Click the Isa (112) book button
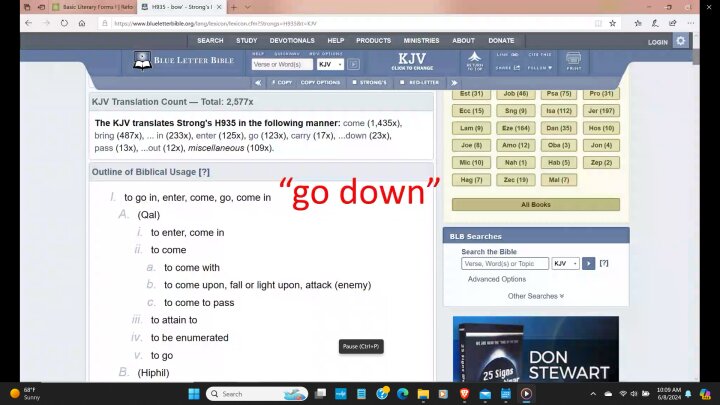This screenshot has height=405, width=720. (558, 111)
